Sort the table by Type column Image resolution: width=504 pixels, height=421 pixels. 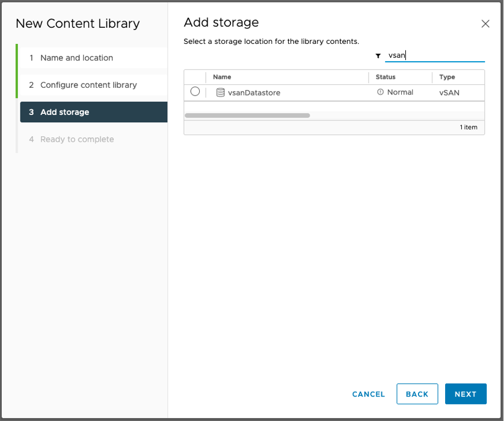point(447,77)
